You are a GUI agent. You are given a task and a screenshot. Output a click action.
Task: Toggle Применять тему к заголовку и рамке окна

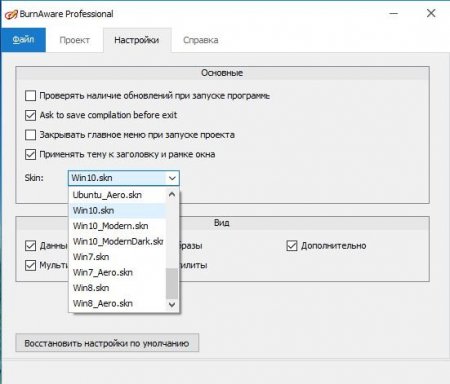[30, 154]
